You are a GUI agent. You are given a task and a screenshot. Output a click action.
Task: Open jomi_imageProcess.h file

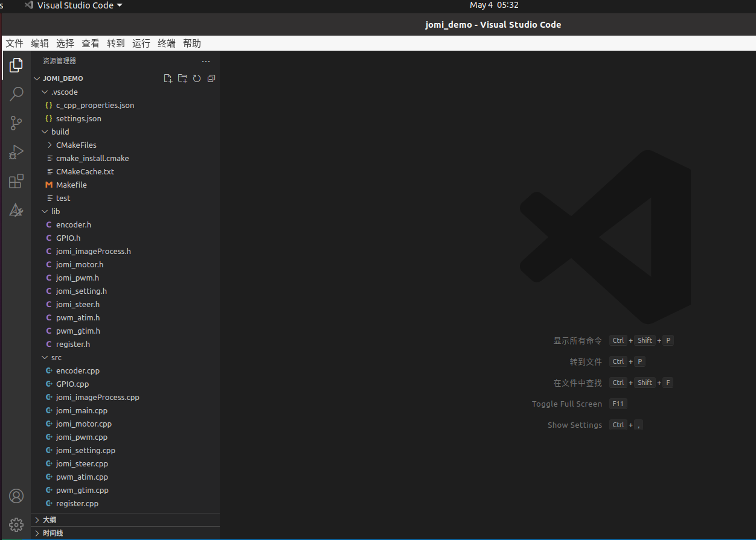click(x=125, y=251)
